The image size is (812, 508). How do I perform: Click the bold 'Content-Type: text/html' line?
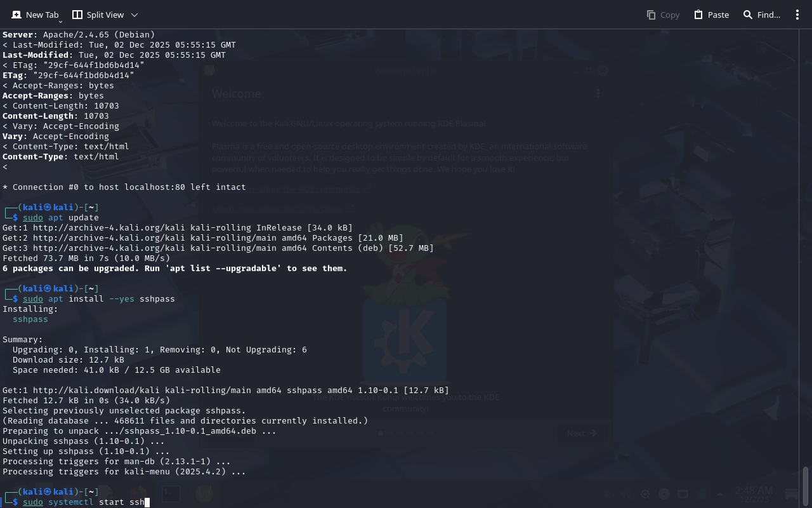[61, 157]
